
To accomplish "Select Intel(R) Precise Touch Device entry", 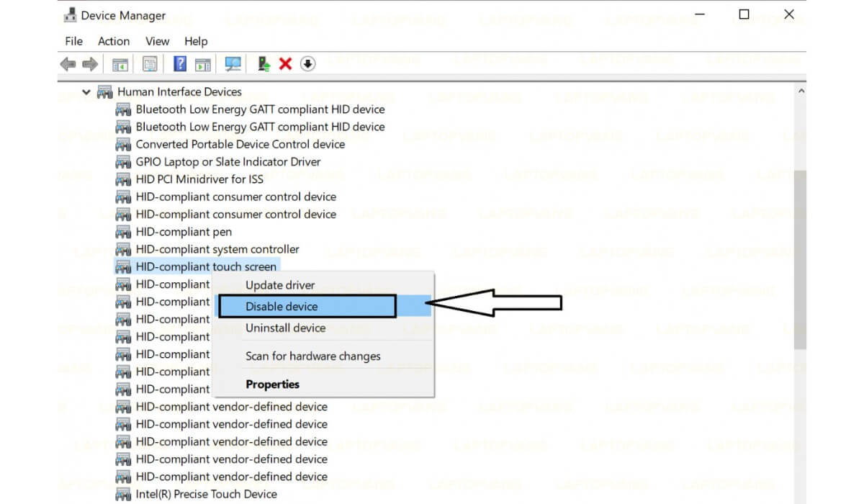I will 206,494.
